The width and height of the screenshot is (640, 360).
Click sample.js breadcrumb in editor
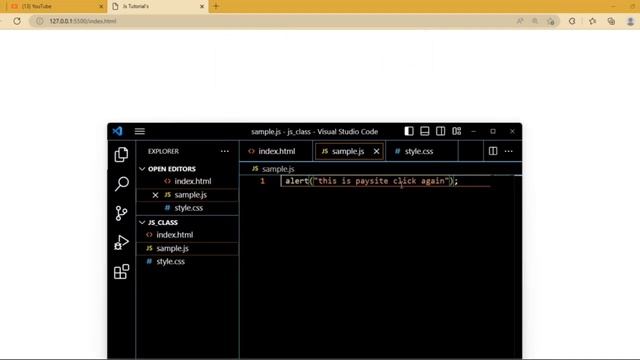tap(278, 169)
